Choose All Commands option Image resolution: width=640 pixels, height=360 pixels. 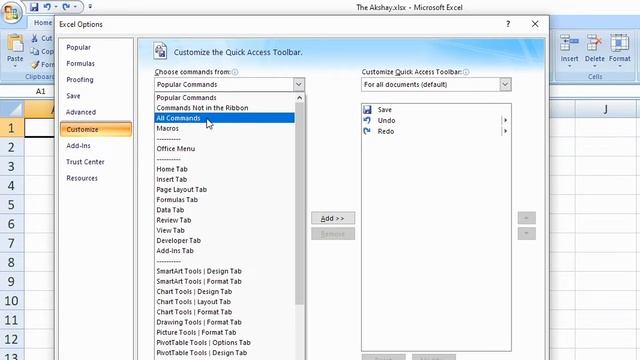click(x=224, y=118)
